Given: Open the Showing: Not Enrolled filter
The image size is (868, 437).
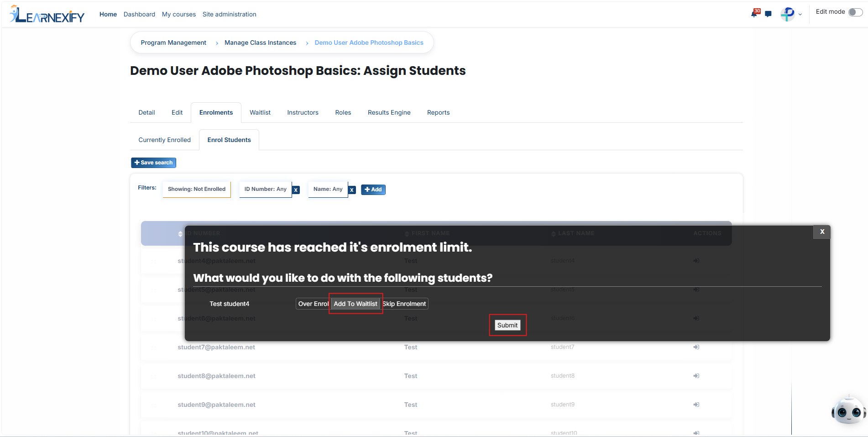Looking at the screenshot, I should tap(197, 189).
